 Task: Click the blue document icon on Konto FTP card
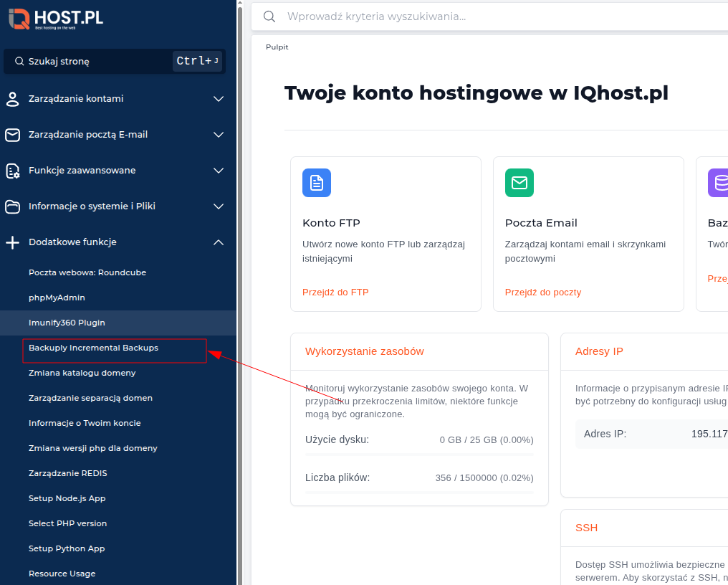tap(316, 183)
